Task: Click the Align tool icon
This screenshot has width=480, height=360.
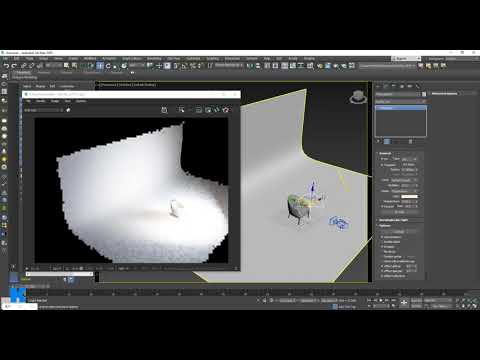Action: [x=257, y=66]
